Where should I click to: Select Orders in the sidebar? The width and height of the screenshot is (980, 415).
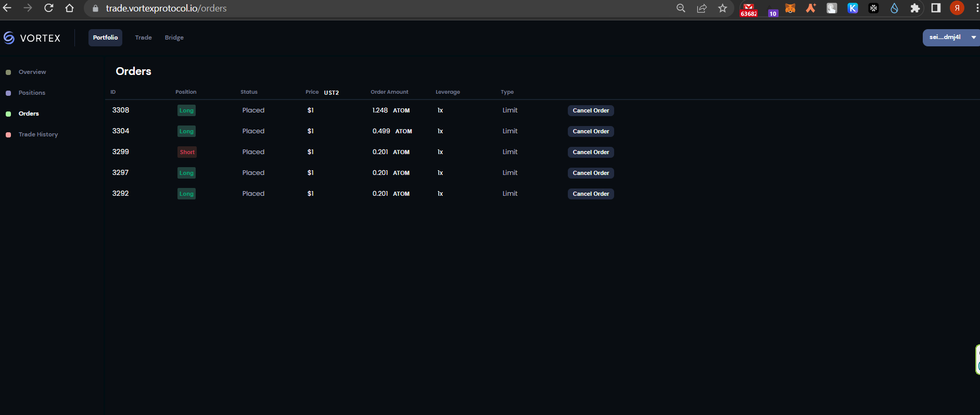(x=29, y=114)
